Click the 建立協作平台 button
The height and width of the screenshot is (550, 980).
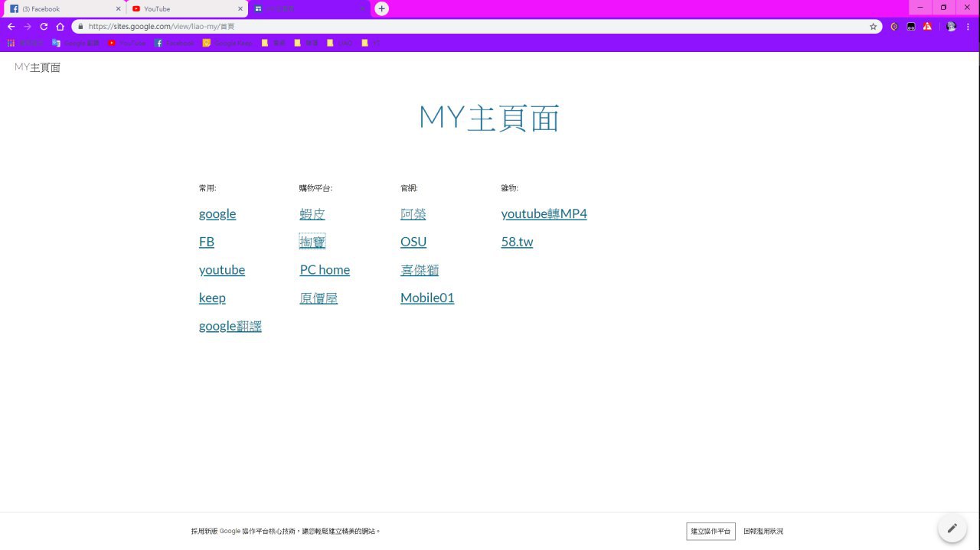point(710,531)
